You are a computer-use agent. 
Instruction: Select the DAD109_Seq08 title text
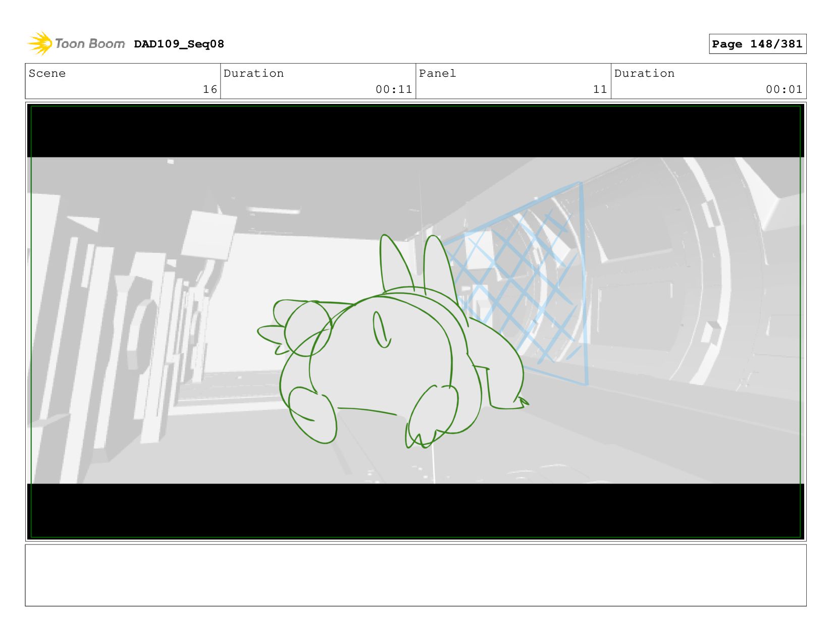click(179, 44)
